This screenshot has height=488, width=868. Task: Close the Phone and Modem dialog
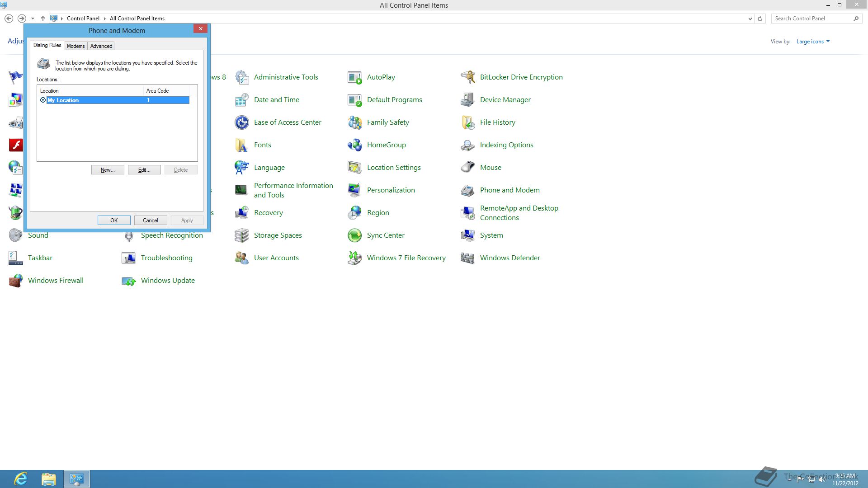point(201,28)
